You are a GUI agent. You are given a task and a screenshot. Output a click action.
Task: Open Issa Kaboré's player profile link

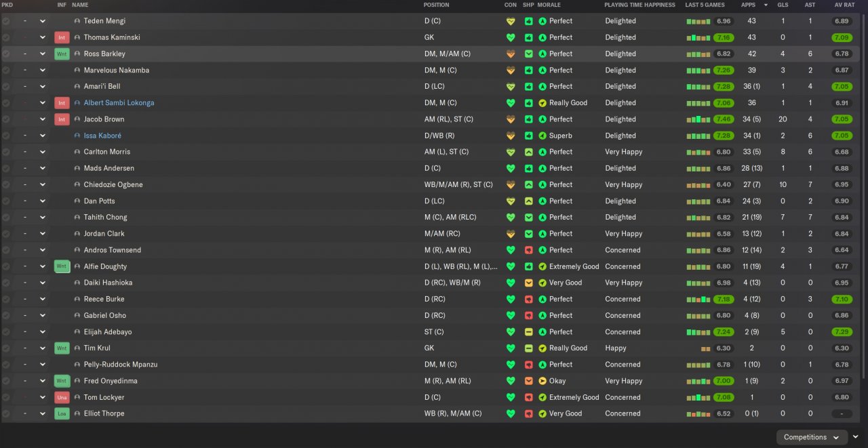[x=102, y=136]
